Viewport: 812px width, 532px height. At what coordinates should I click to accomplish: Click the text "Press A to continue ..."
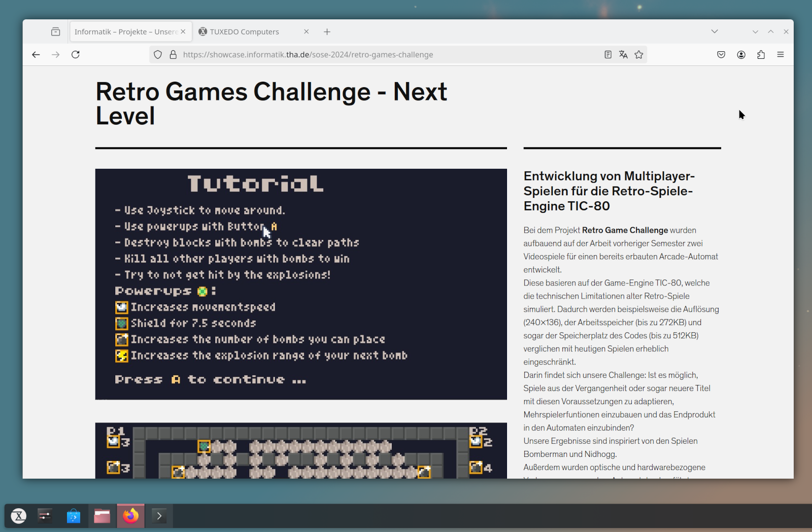210,379
